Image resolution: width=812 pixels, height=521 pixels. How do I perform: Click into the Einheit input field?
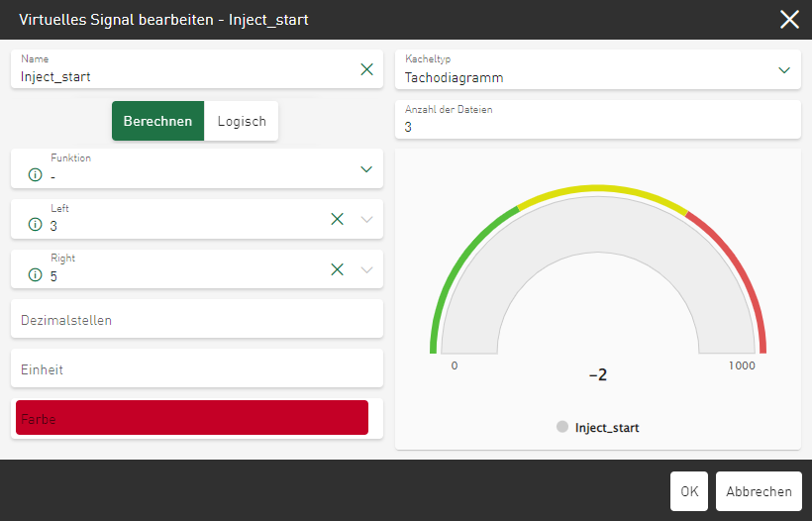click(196, 368)
